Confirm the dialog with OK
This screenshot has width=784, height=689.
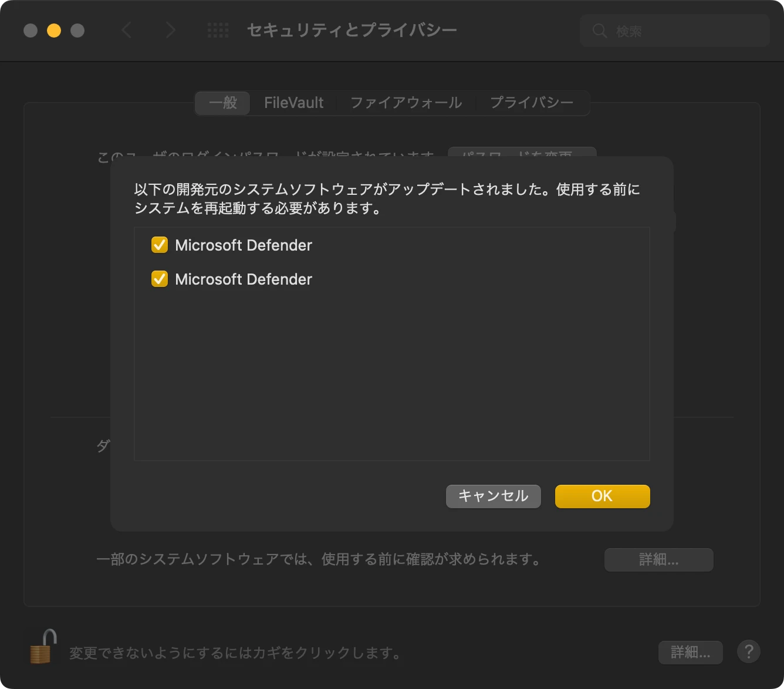point(602,497)
